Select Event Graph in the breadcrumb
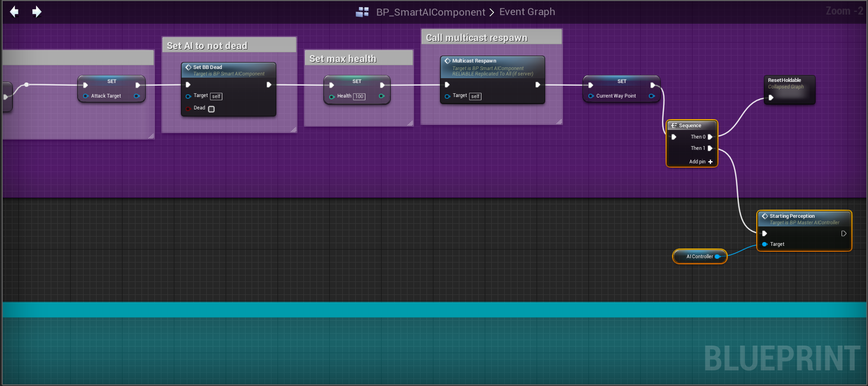 click(527, 12)
